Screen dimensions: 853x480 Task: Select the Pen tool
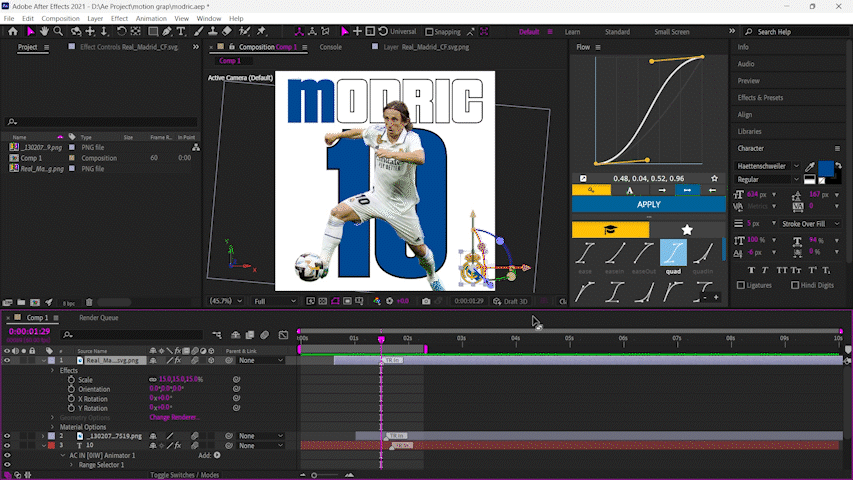[x=167, y=32]
